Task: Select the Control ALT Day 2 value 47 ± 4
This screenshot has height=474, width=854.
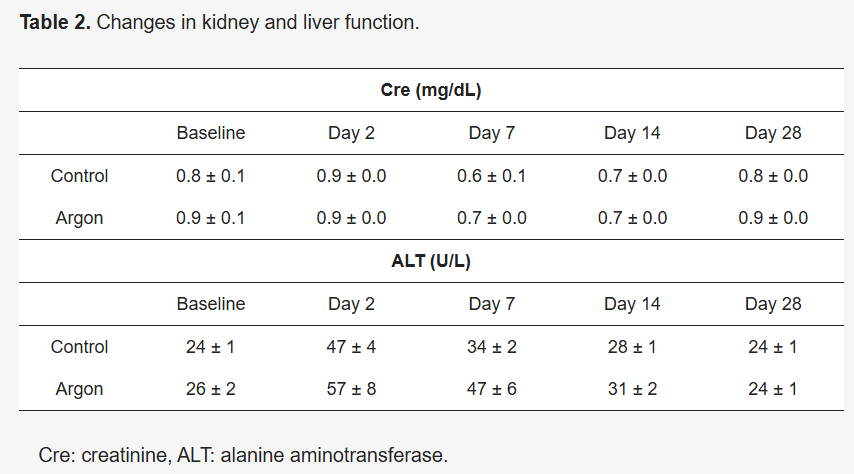Action: point(352,347)
